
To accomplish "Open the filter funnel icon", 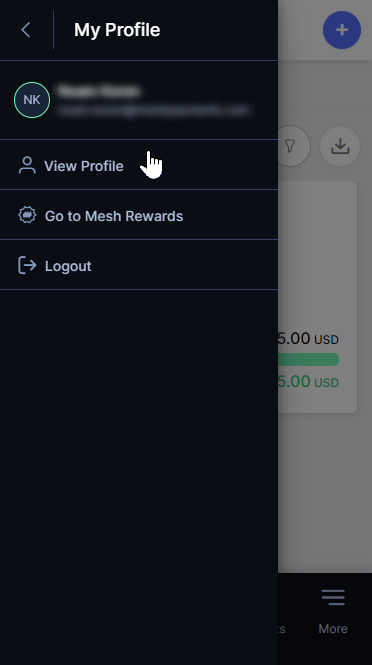I will click(290, 146).
